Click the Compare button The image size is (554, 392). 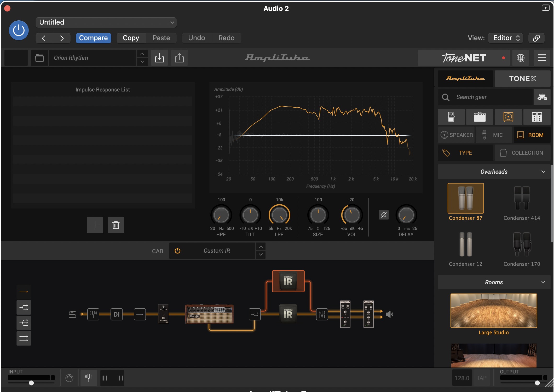click(93, 38)
